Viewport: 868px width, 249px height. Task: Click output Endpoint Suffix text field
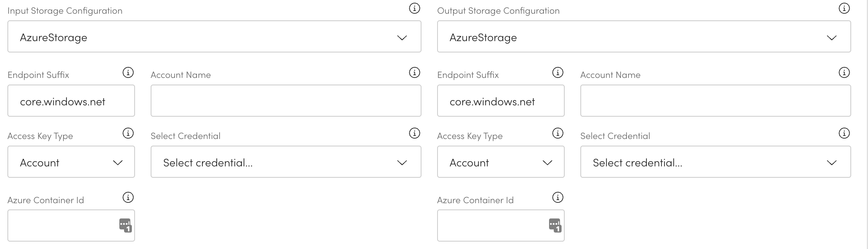(x=501, y=101)
